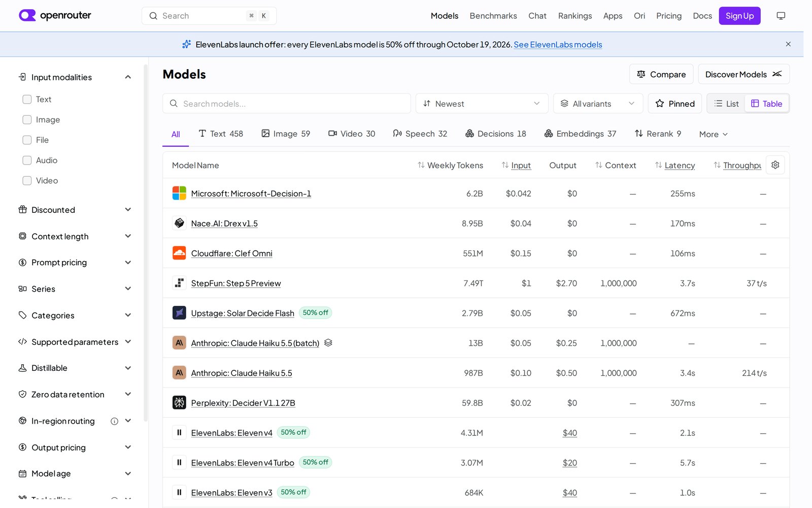The image size is (812, 508).
Task: Open Benchmarks in top navigation
Action: pos(493,16)
